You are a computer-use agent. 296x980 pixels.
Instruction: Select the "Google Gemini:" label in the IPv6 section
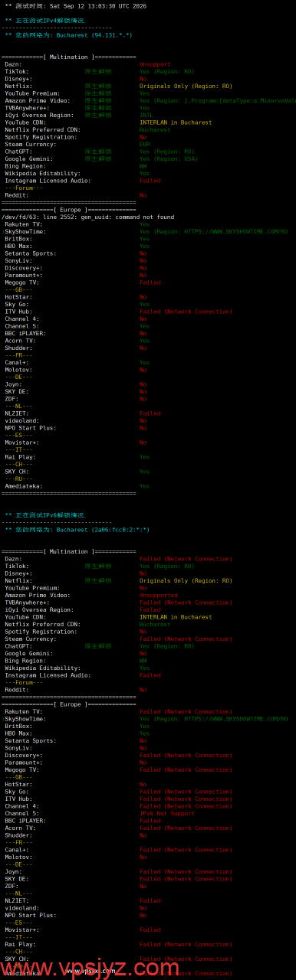coord(30,653)
